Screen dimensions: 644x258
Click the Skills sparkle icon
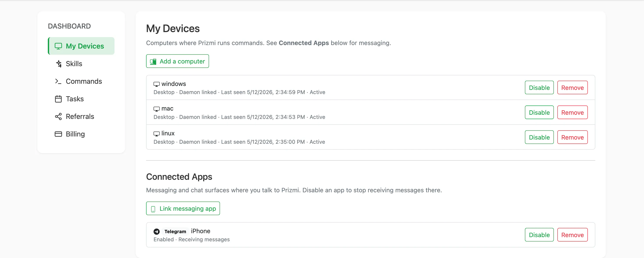pos(59,64)
